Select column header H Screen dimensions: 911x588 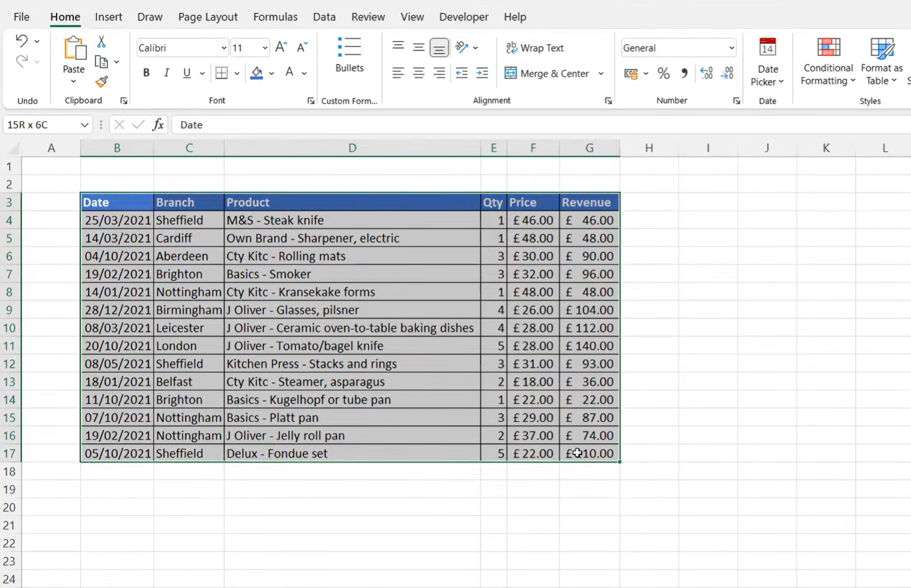pyautogui.click(x=649, y=148)
